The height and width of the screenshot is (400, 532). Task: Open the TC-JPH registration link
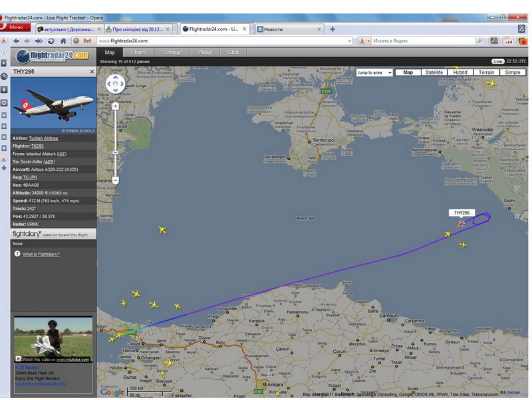point(30,177)
